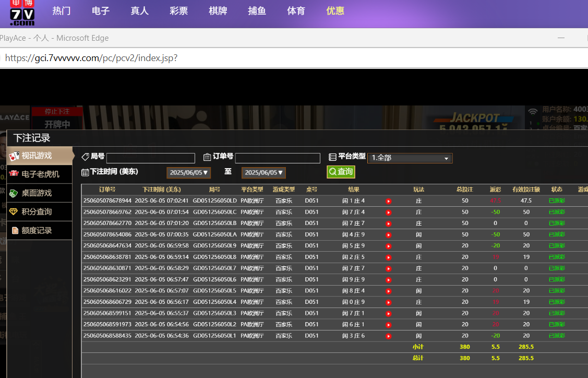Play video replay for round GD051256050LD
Viewport: 588px width, 378px height.
point(388,201)
